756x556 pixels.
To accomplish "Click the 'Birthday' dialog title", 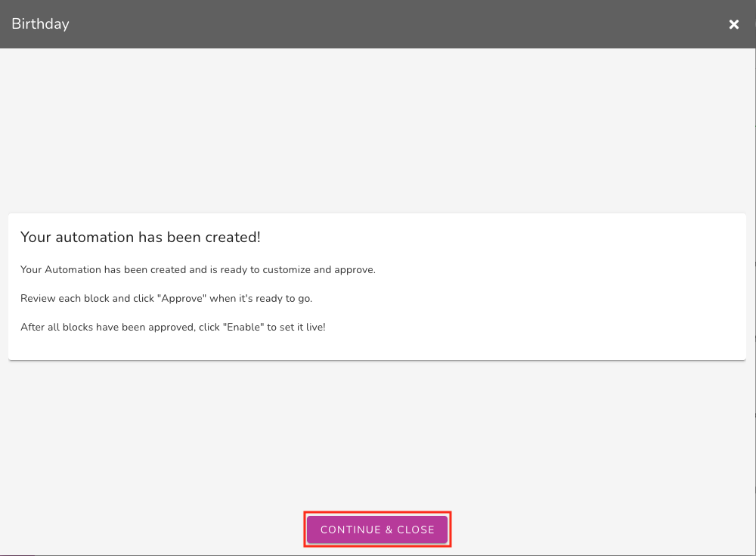I will tap(41, 23).
